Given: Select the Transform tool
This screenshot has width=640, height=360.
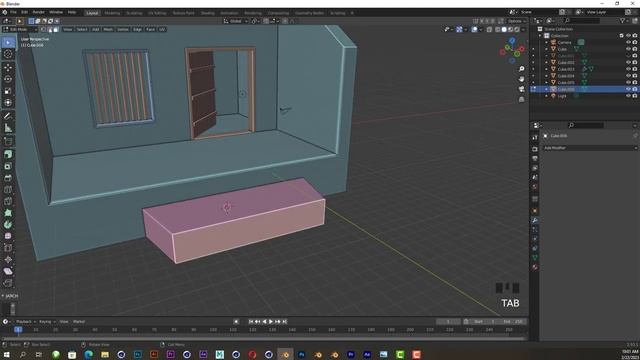Looking at the screenshot, I should 8,102.
